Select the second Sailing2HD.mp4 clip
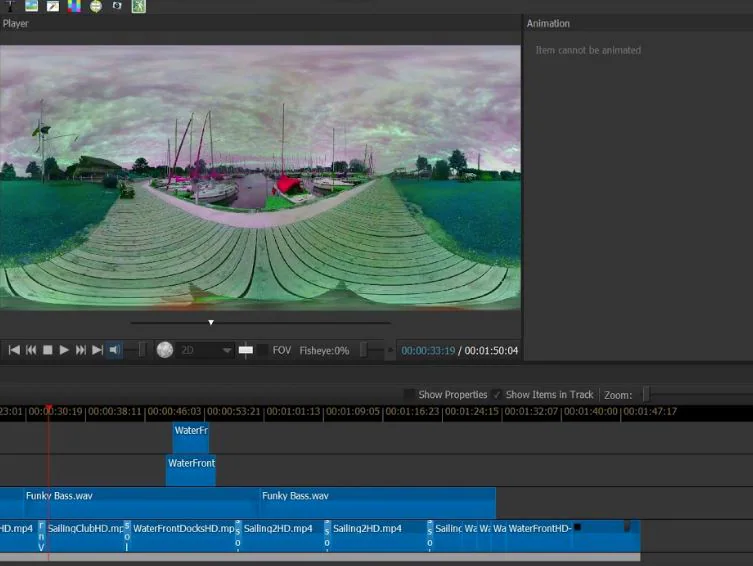The image size is (753, 566). 378,535
